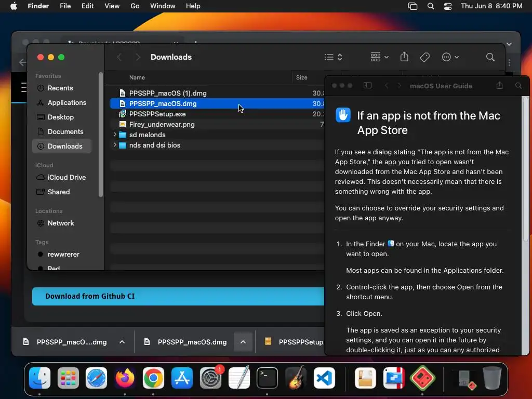
Task: Select PPSSPP_macOS (1).dmg file row
Action: pos(217,93)
